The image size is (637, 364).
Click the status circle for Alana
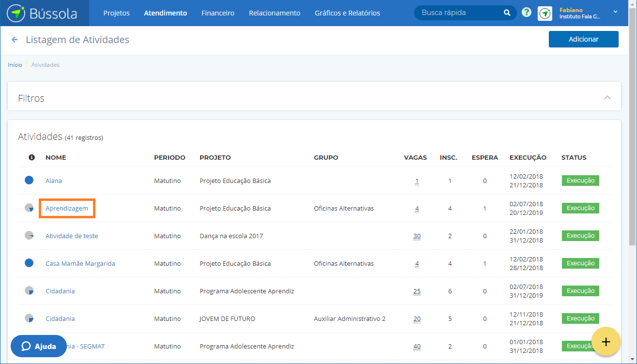point(29,180)
